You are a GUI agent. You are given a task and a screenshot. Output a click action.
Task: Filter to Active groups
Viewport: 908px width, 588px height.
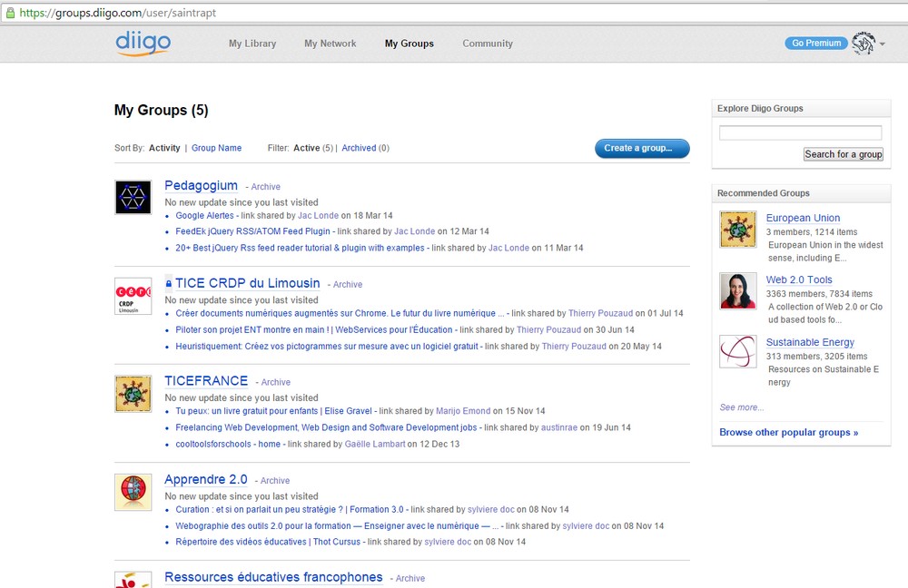[306, 148]
